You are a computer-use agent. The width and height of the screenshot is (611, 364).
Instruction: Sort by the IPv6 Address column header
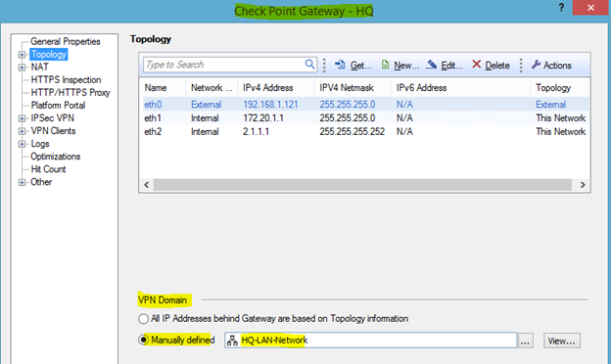pyautogui.click(x=460, y=88)
